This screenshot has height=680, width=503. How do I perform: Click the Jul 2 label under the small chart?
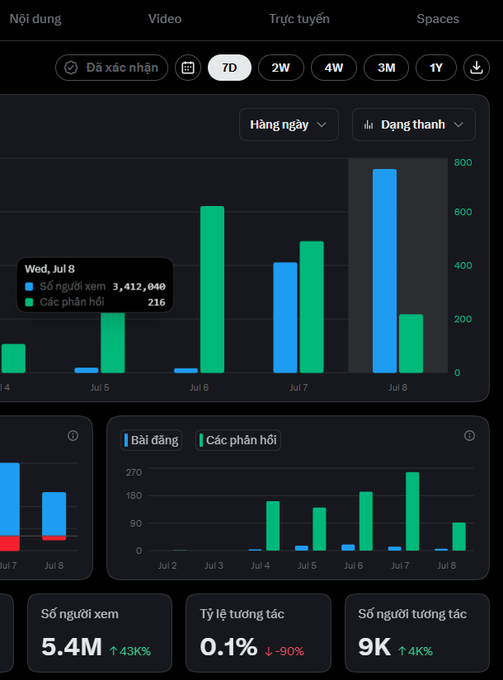pyautogui.click(x=167, y=566)
